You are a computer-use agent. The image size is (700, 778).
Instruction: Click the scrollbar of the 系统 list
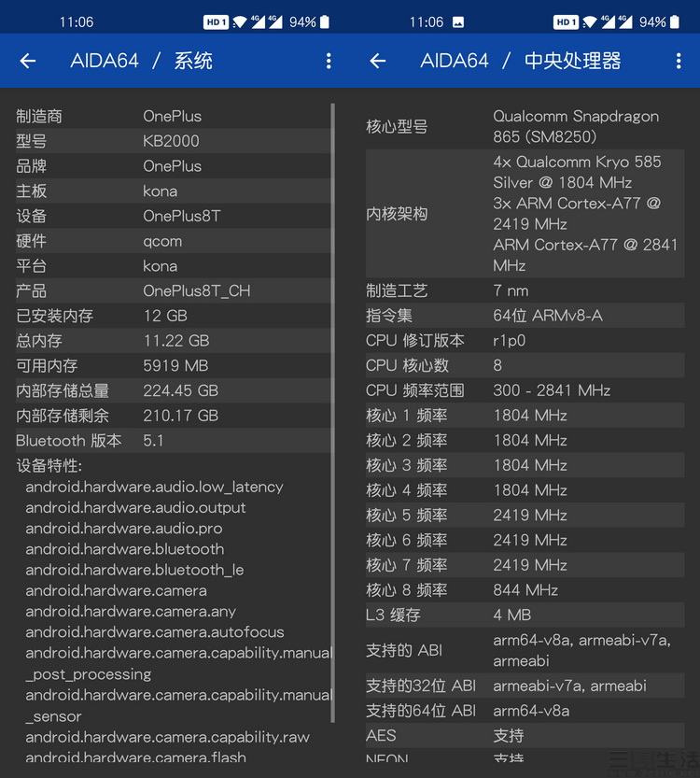(x=332, y=413)
